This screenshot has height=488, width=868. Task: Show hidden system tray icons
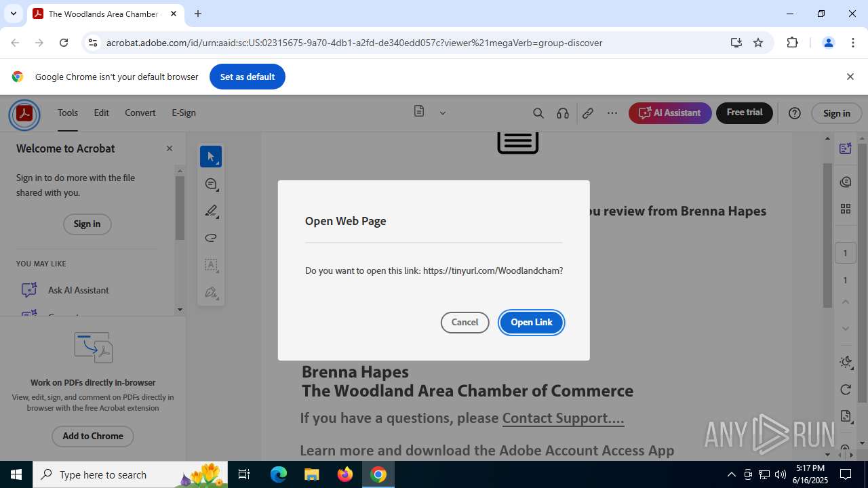[x=731, y=474]
